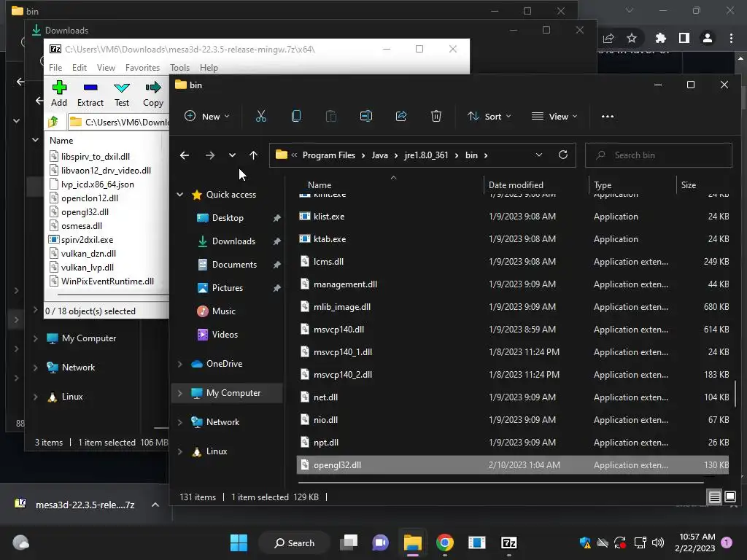Open the New item dropdown

coord(207,116)
